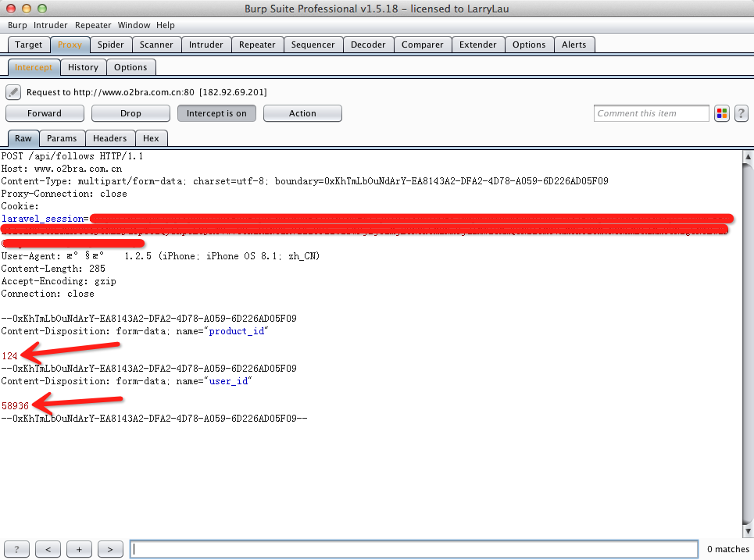Switch to the Target tab
The width and height of the screenshot is (754, 560).
pyautogui.click(x=28, y=45)
